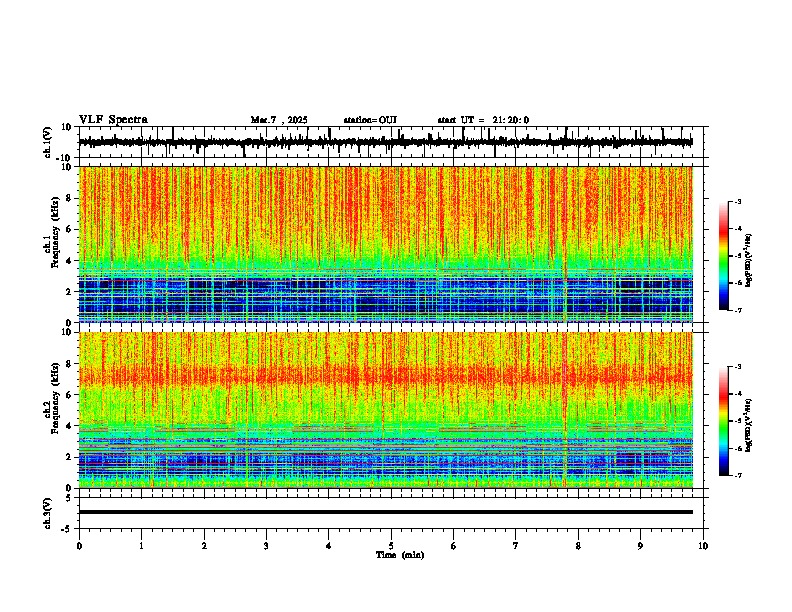This screenshot has height=612, width=792.
Task: Click the "4" kHz tick on ch.1 frequency axis
Action: 69,261
